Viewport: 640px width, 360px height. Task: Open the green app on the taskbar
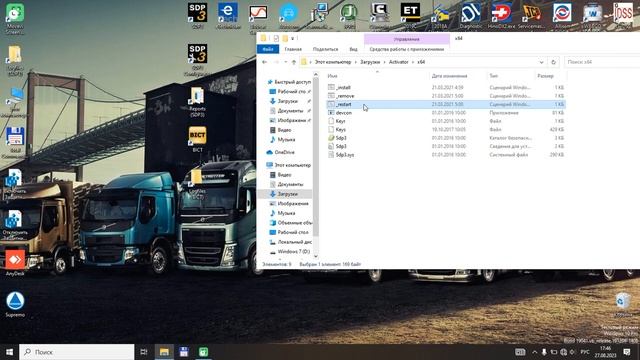coord(203,352)
